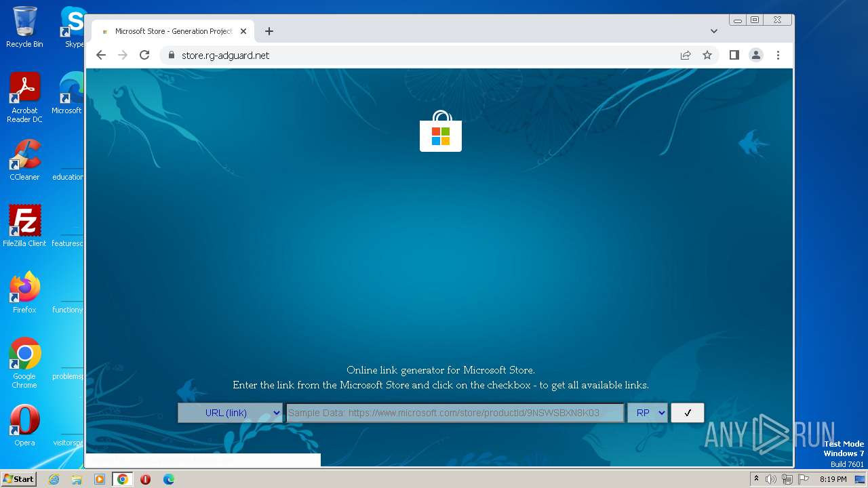
Task: Open Chrome side panel
Action: pyautogui.click(x=734, y=55)
